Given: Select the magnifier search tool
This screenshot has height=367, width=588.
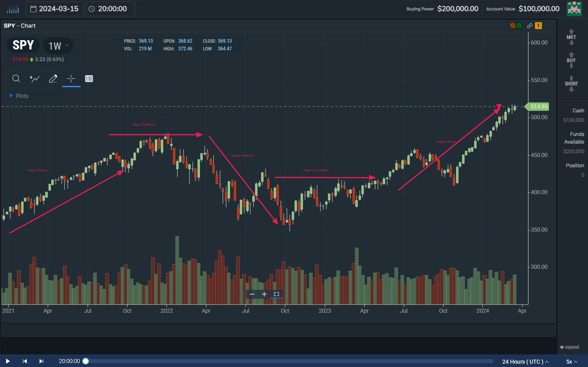Looking at the screenshot, I should [x=16, y=79].
